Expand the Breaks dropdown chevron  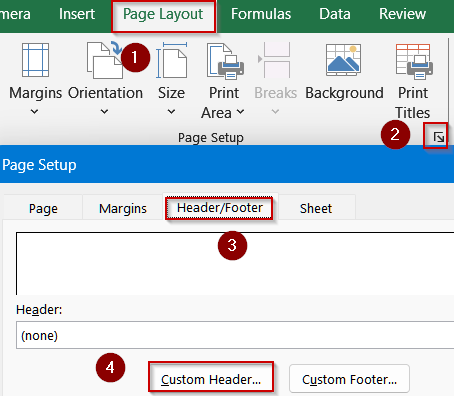tap(275, 112)
